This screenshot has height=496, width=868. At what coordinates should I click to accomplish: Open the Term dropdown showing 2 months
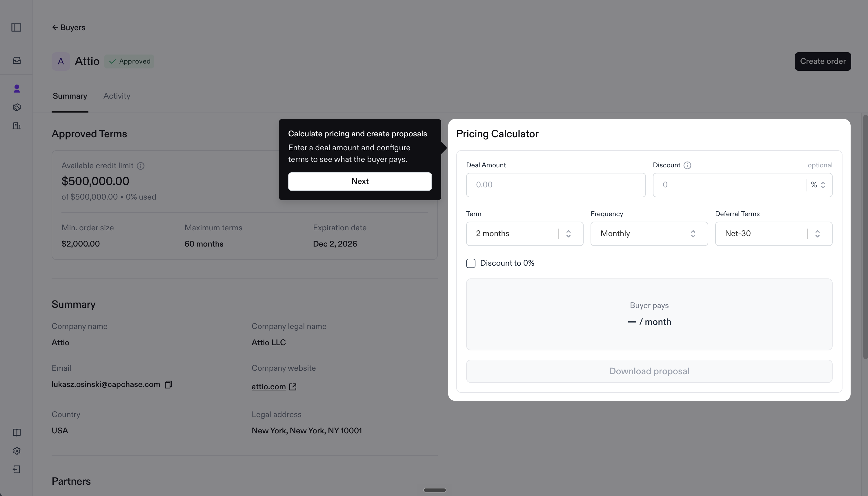(524, 234)
